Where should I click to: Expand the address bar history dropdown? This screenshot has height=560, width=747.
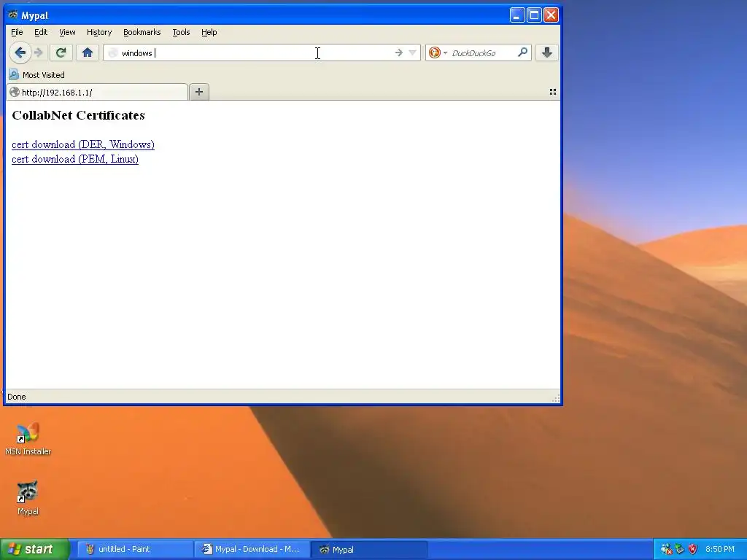pos(413,52)
